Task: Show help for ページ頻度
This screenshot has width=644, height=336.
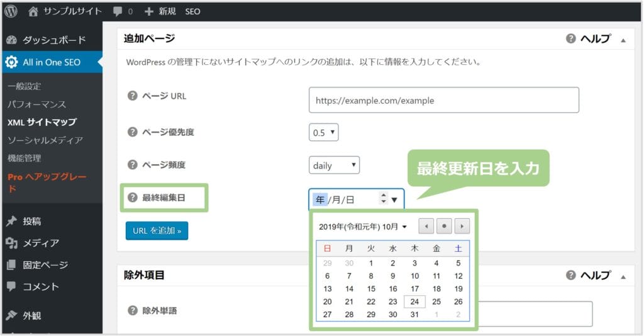Action: point(132,165)
